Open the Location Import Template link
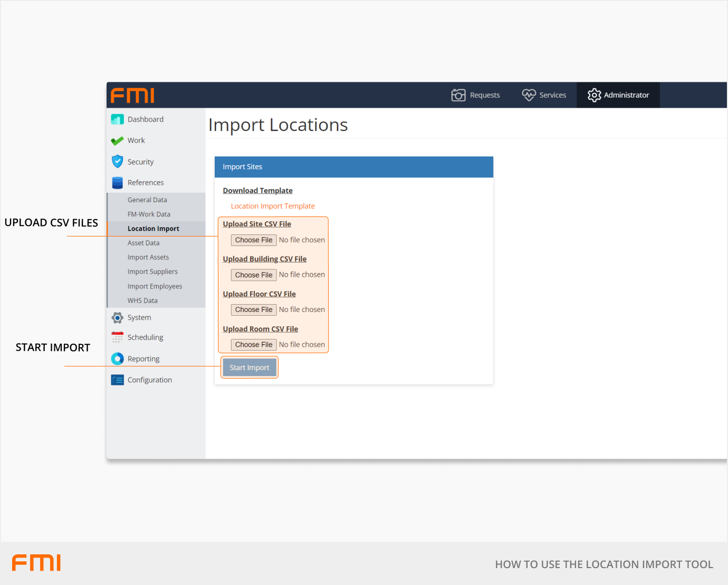 click(x=273, y=206)
